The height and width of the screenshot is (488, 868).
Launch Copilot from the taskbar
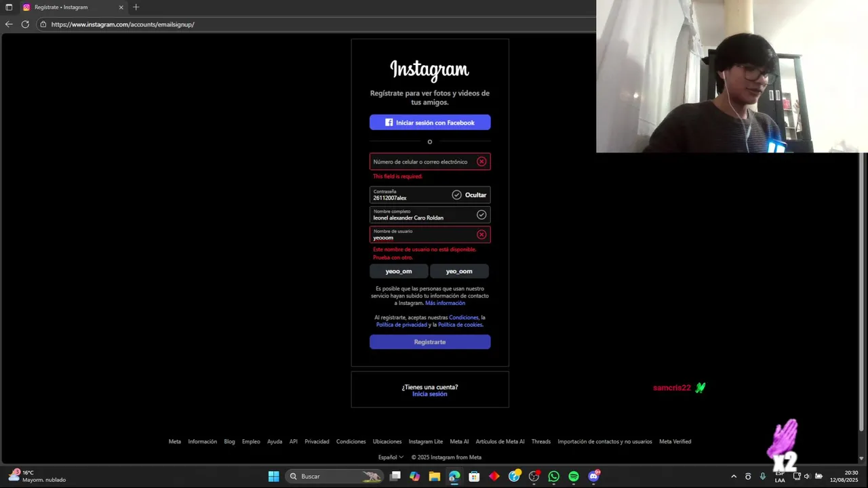(415, 476)
